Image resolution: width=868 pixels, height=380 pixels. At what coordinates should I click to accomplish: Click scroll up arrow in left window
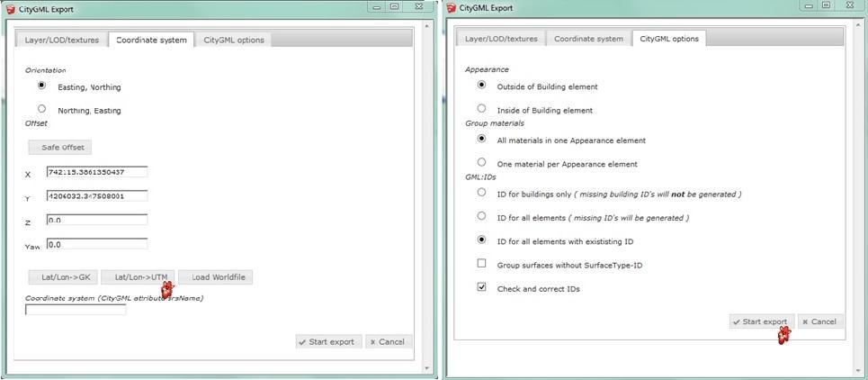click(426, 25)
